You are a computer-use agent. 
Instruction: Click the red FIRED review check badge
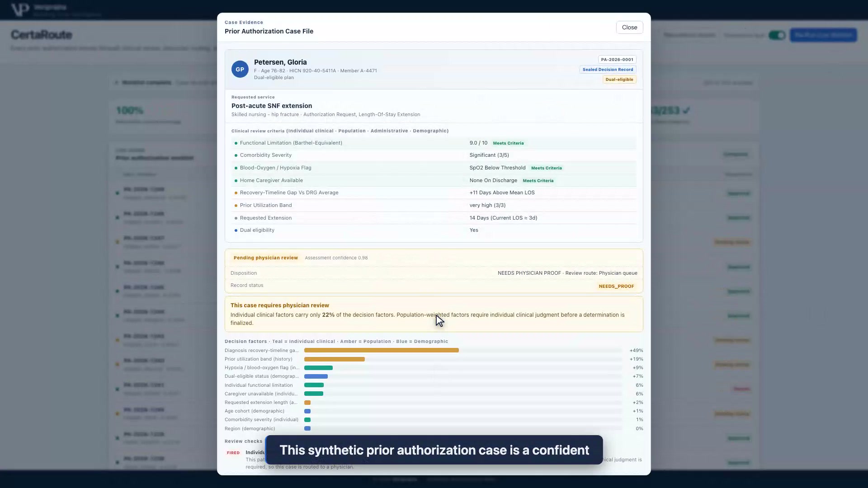click(233, 453)
